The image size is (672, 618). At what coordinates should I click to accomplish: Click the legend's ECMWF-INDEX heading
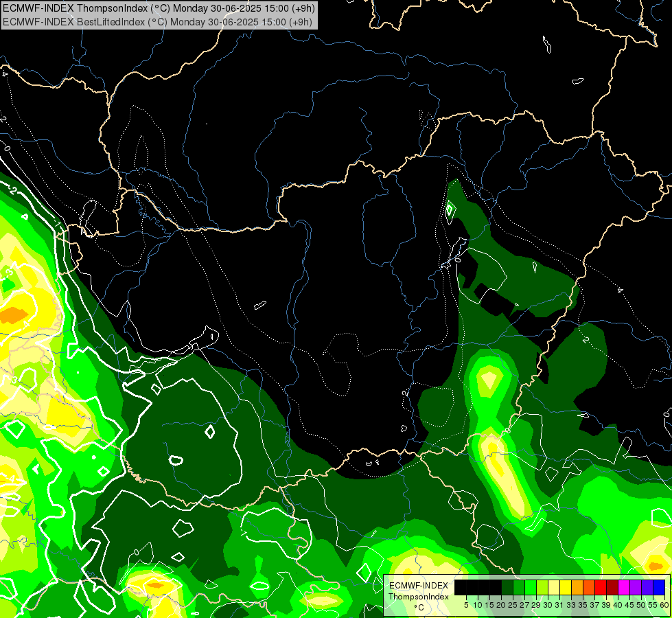[x=419, y=586]
